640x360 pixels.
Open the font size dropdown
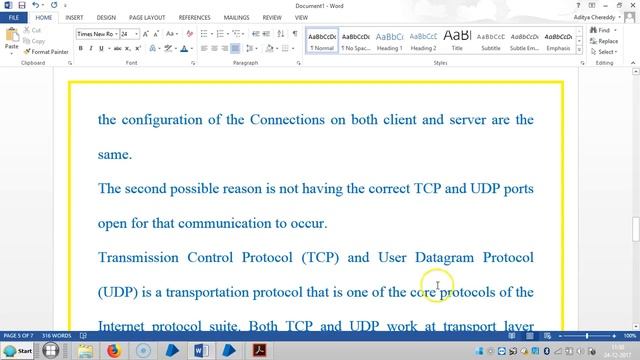click(x=136, y=34)
